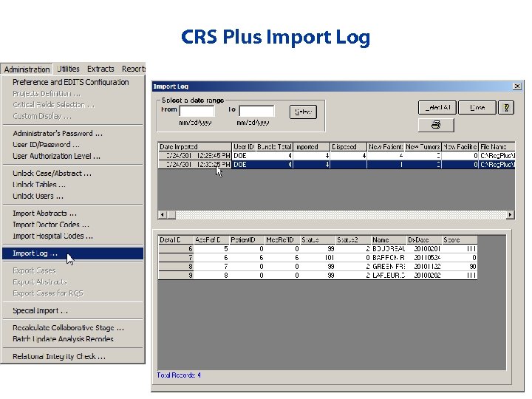Click the Score column header
The image size is (532, 399).
[460, 240]
